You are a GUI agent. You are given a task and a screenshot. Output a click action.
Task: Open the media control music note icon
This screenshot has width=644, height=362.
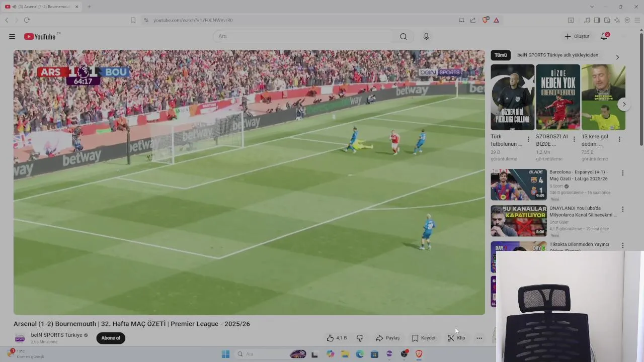point(587,20)
